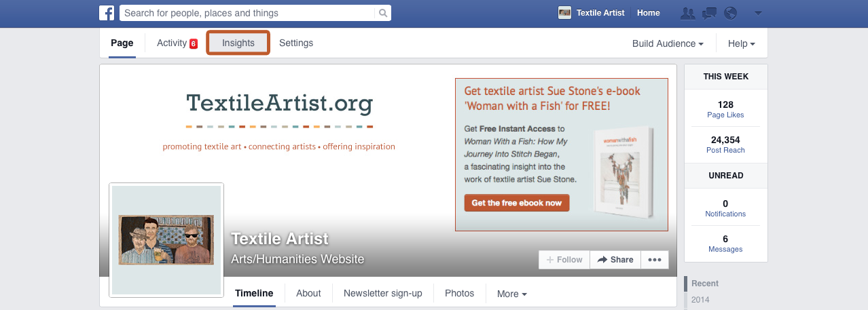868x310 pixels.
Task: Open the globe notifications icon
Action: pos(731,13)
